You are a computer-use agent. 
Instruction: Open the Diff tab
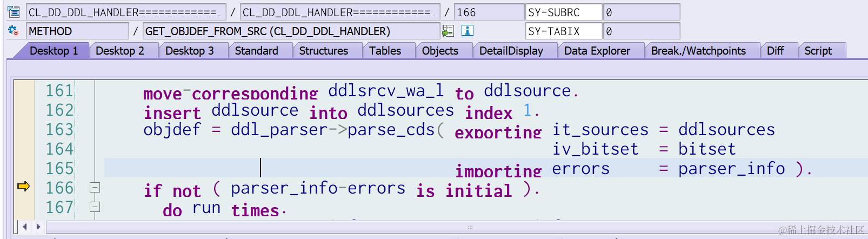click(x=776, y=51)
